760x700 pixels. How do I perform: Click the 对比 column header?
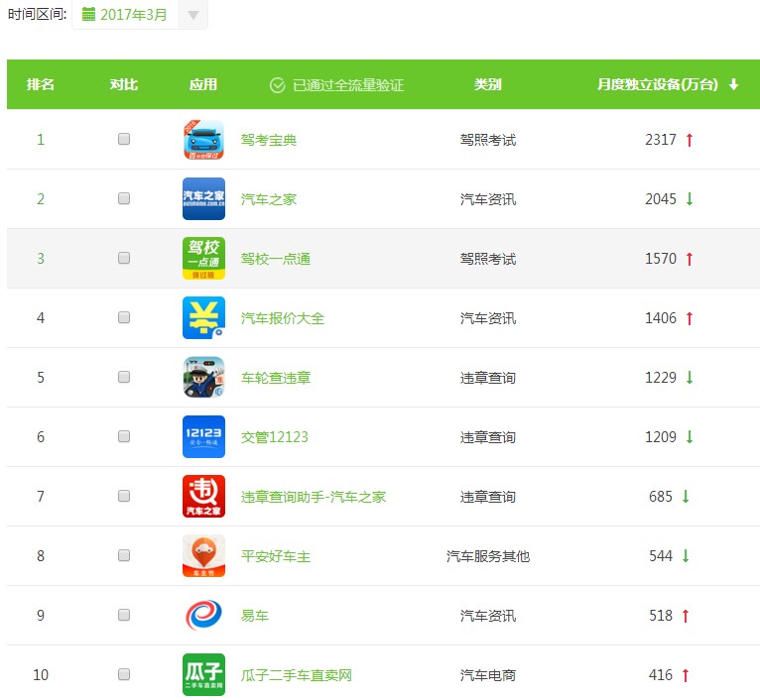tap(124, 84)
